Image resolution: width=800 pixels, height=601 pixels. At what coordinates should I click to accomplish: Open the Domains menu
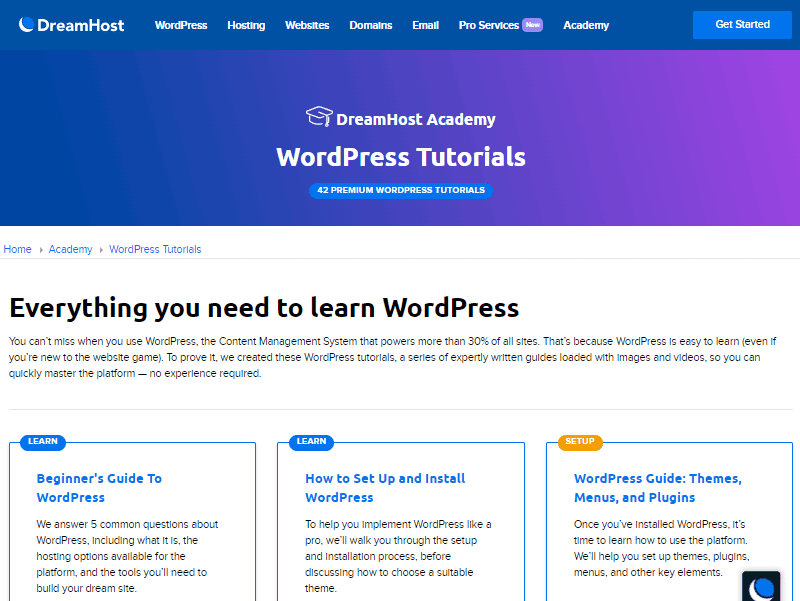[371, 25]
